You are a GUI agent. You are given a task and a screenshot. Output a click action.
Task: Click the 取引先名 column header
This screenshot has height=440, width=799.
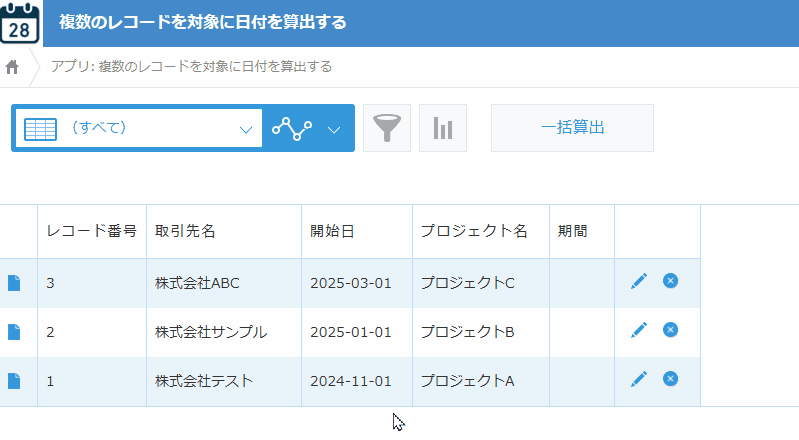pos(185,232)
